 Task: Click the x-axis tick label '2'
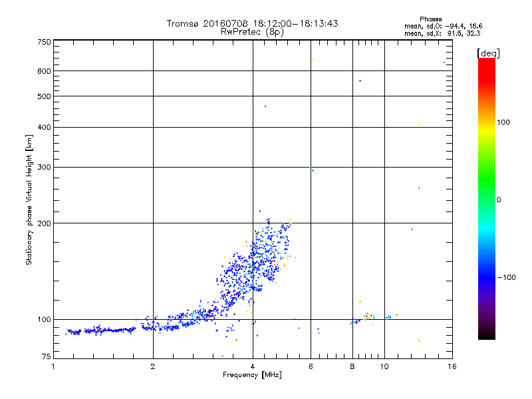pyautogui.click(x=153, y=366)
